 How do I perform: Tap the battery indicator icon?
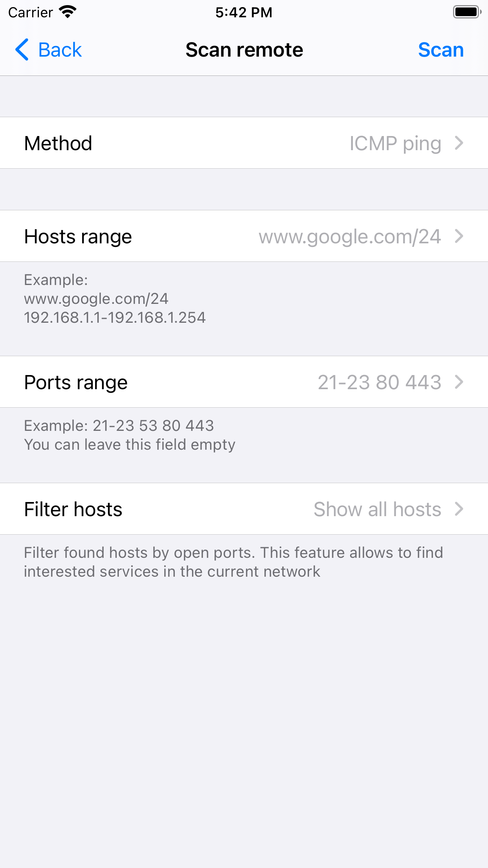(467, 11)
